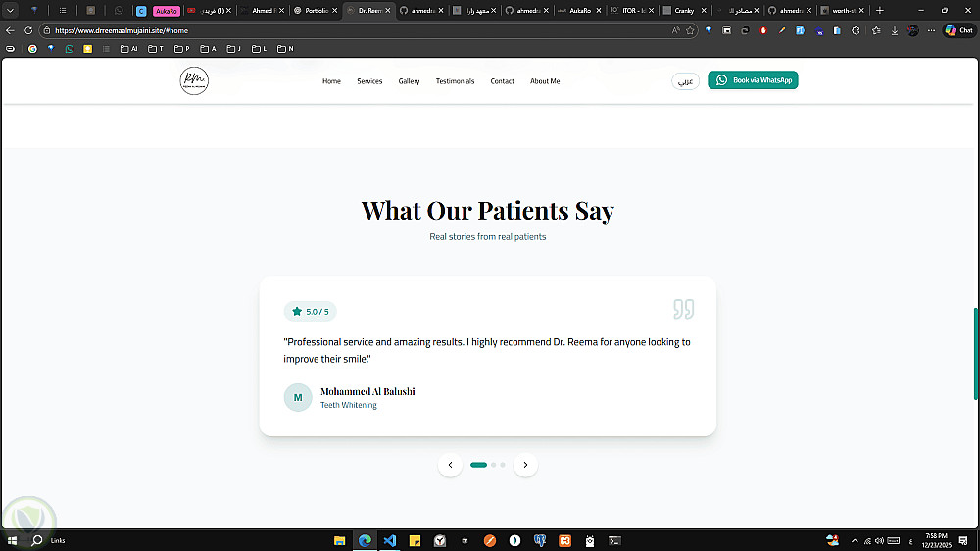Viewport: 980px width, 551px height.
Task: Open Settings and more ellipsis menu
Action: click(x=931, y=30)
